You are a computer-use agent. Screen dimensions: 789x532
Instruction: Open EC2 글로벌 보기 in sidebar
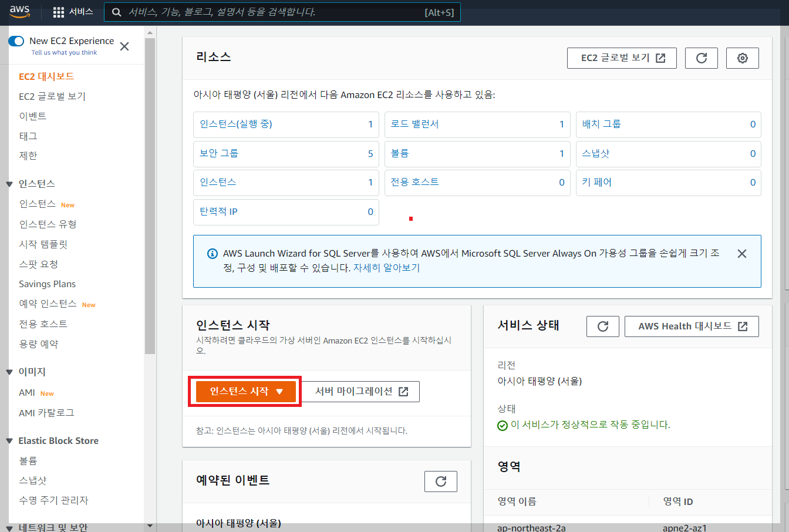[52, 96]
